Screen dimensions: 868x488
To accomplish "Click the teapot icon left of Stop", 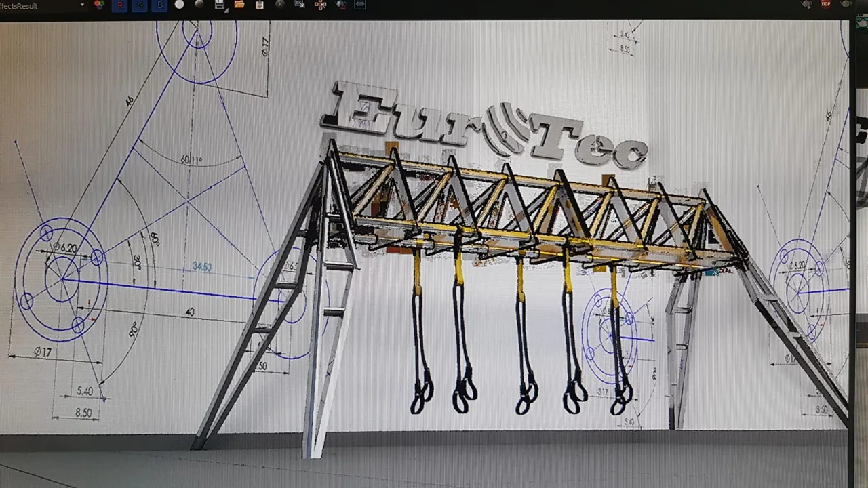I will (806, 4).
